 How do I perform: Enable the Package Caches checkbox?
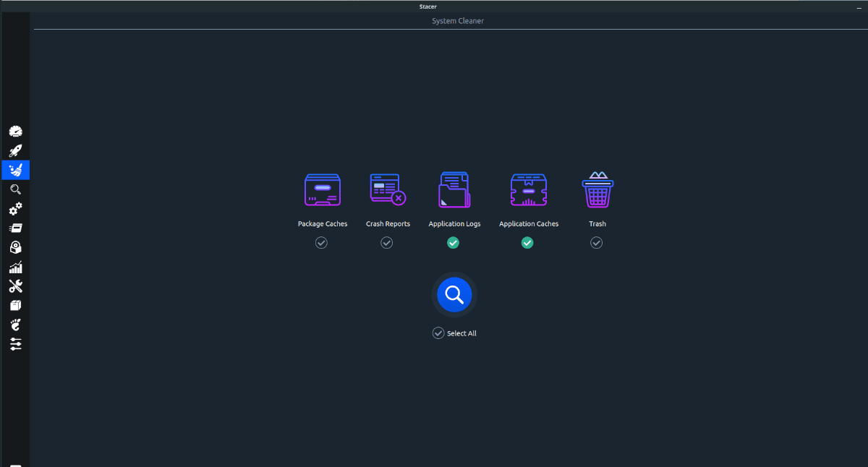tap(321, 243)
